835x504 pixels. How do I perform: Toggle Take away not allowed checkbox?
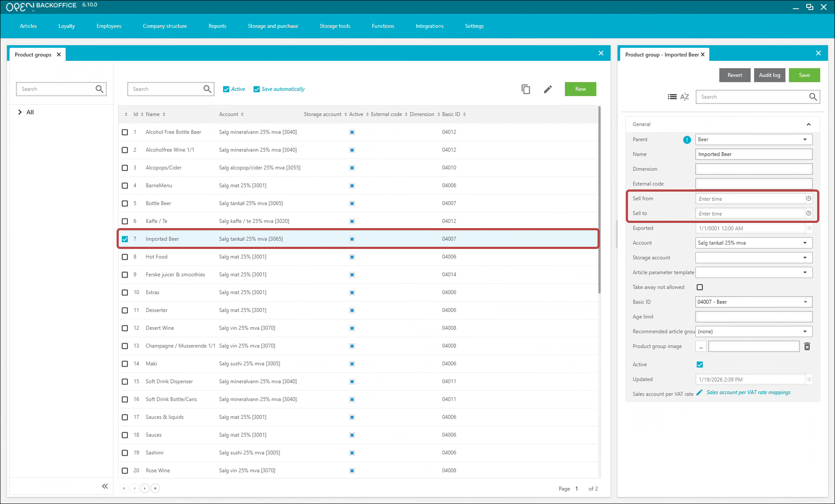coord(700,287)
